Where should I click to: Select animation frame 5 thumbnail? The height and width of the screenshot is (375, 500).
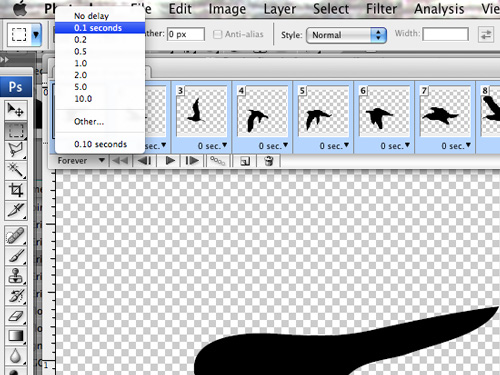(x=323, y=112)
